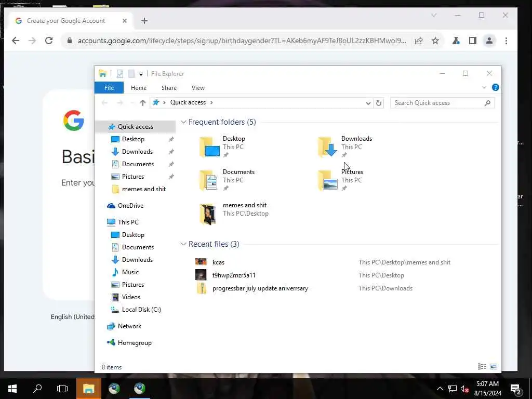Open Customize Quick Access Toolbar dropdown
Image resolution: width=532 pixels, height=399 pixels.
click(141, 74)
